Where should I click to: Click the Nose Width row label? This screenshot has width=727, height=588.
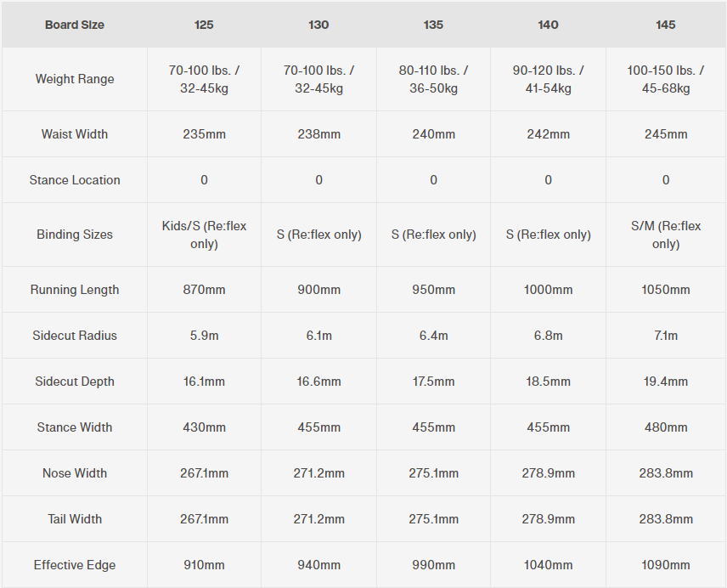coord(75,473)
